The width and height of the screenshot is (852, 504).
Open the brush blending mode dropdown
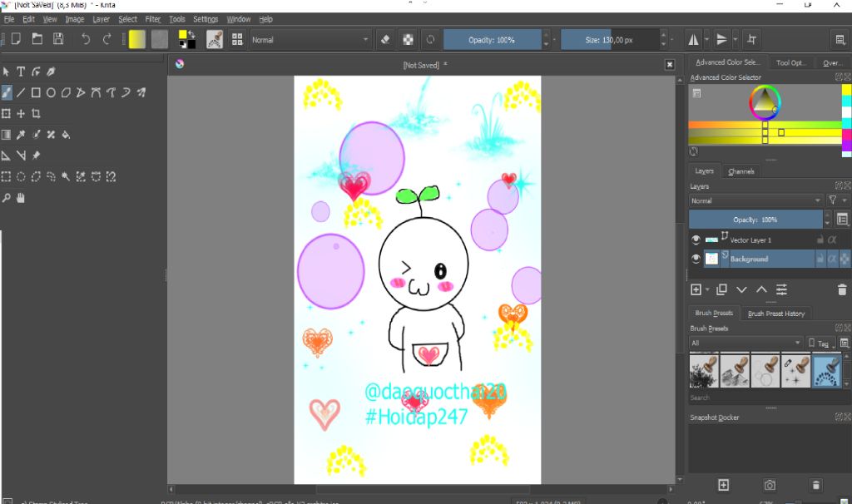coord(310,40)
